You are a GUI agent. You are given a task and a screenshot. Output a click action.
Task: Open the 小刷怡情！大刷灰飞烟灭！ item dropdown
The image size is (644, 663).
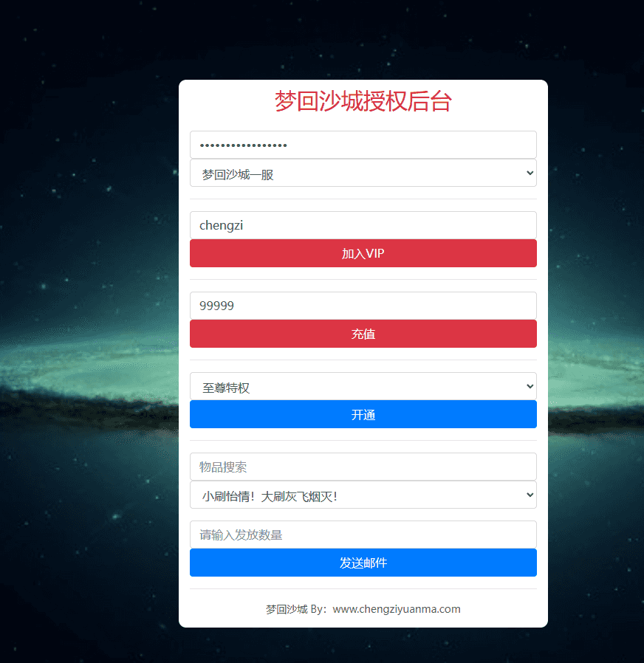click(x=363, y=495)
